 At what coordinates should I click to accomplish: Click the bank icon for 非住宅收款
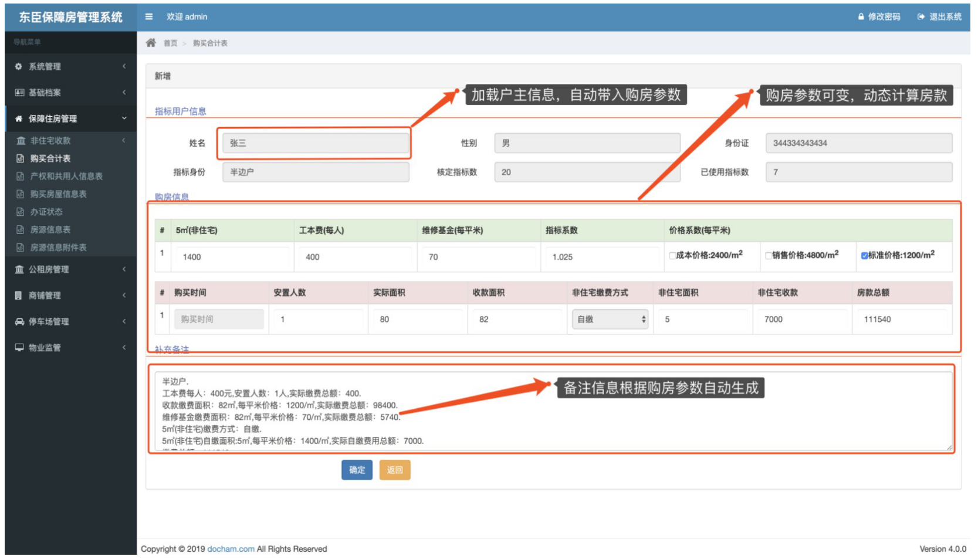pos(21,141)
